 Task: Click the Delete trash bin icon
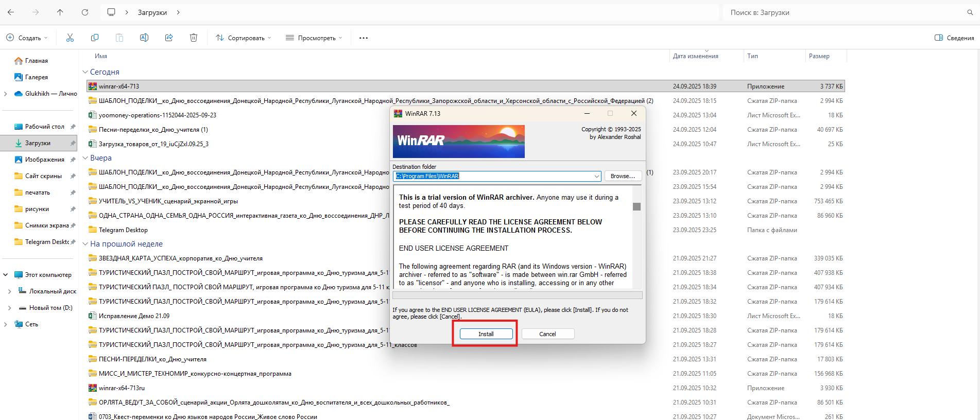[x=194, y=38]
